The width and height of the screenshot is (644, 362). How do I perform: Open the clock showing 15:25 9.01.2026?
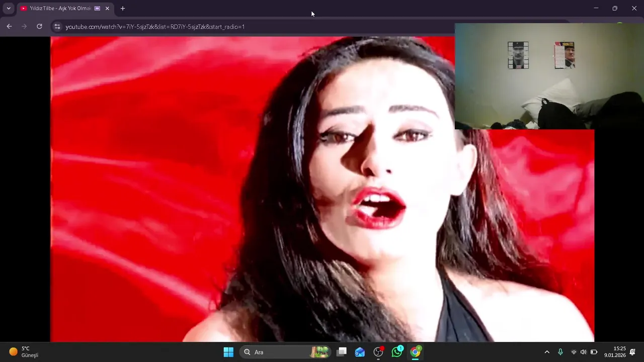[x=615, y=352]
